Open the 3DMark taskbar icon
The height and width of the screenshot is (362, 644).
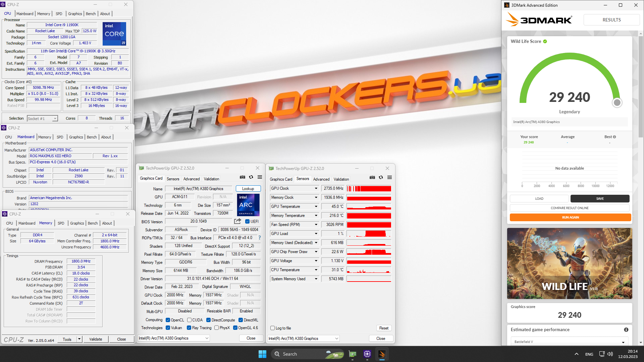click(382, 354)
